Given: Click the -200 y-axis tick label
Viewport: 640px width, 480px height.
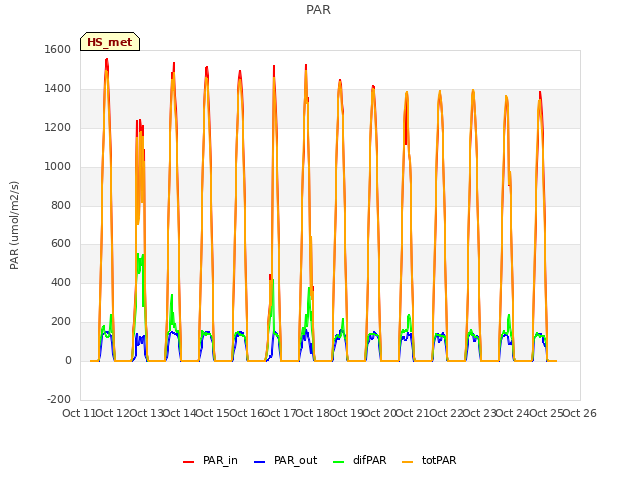Looking at the screenshot, I should tap(59, 399).
